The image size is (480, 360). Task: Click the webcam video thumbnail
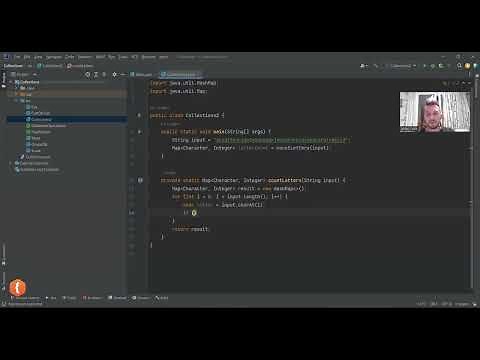[x=435, y=112]
